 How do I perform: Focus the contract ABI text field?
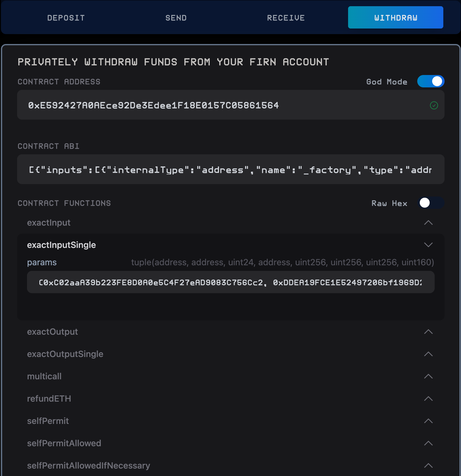coord(230,170)
